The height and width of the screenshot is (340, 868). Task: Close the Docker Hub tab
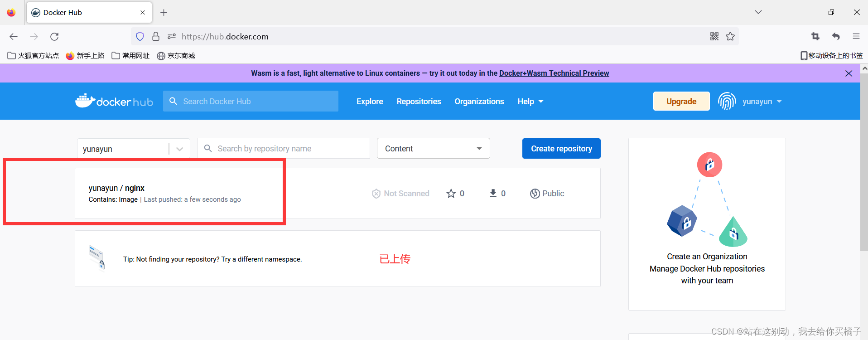pos(143,13)
